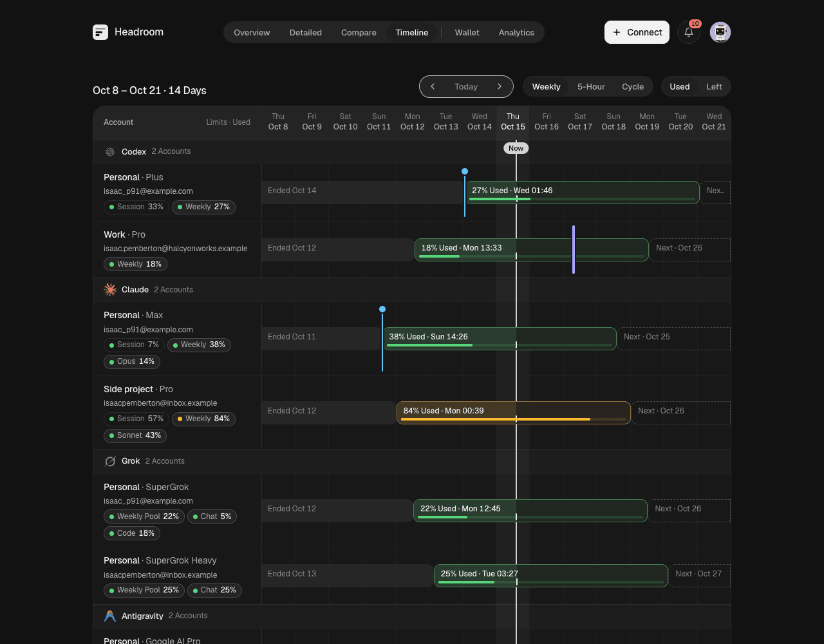This screenshot has width=824, height=644.
Task: Click the 18% Used Mon 13:33 bar
Action: [532, 250]
